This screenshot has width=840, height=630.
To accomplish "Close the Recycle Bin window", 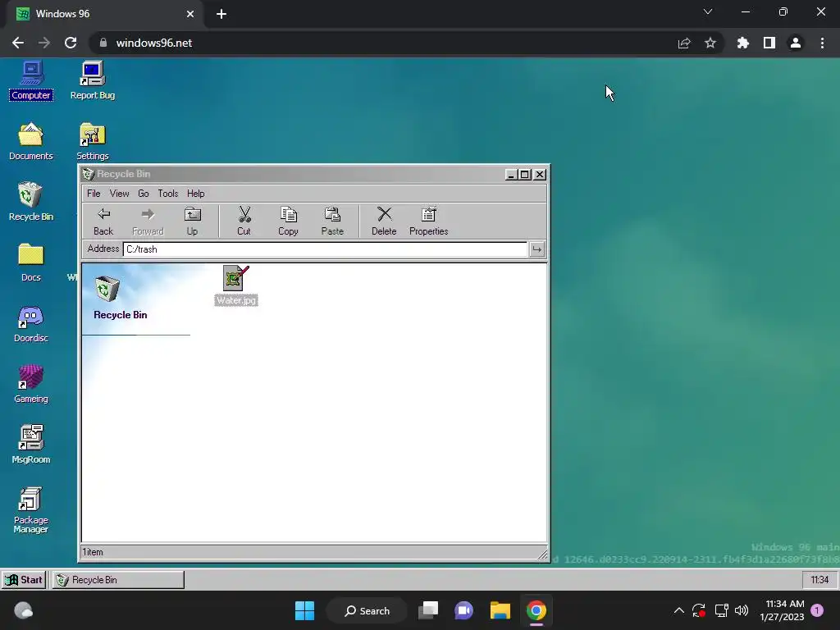I will click(x=540, y=175).
